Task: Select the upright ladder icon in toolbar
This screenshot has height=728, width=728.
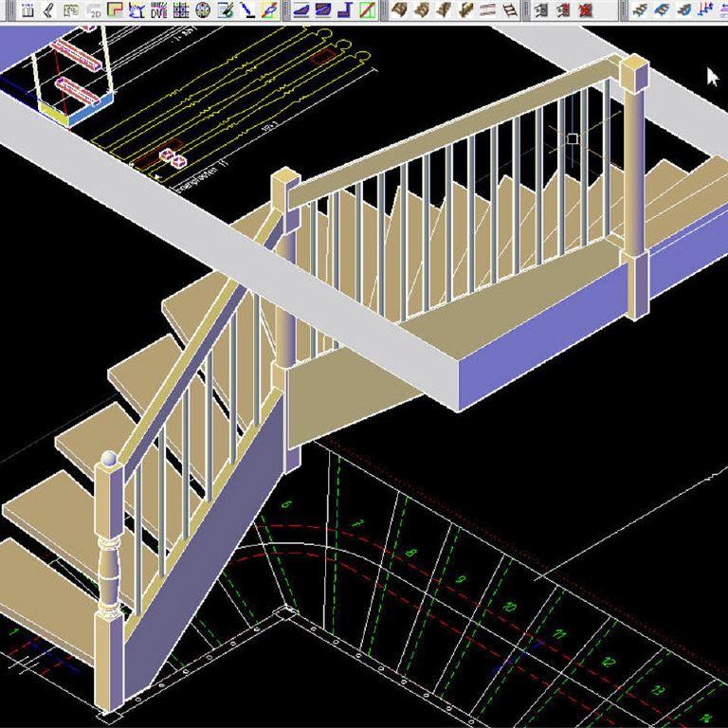Action: [510, 10]
